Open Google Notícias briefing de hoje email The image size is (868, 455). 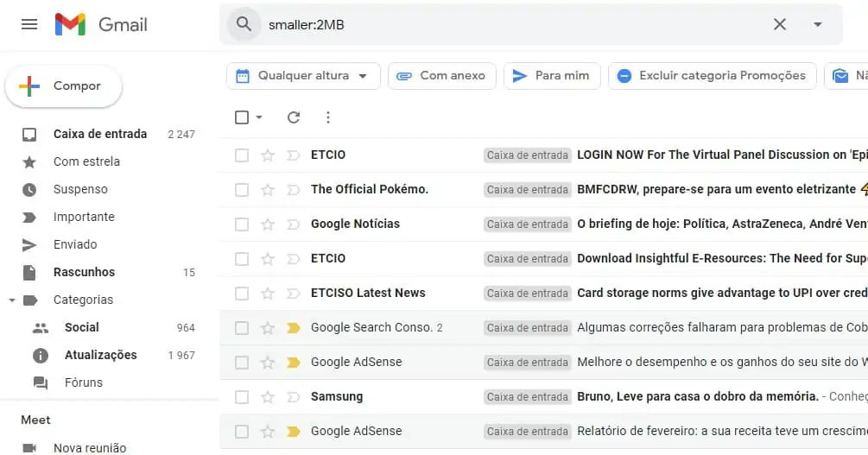544,224
